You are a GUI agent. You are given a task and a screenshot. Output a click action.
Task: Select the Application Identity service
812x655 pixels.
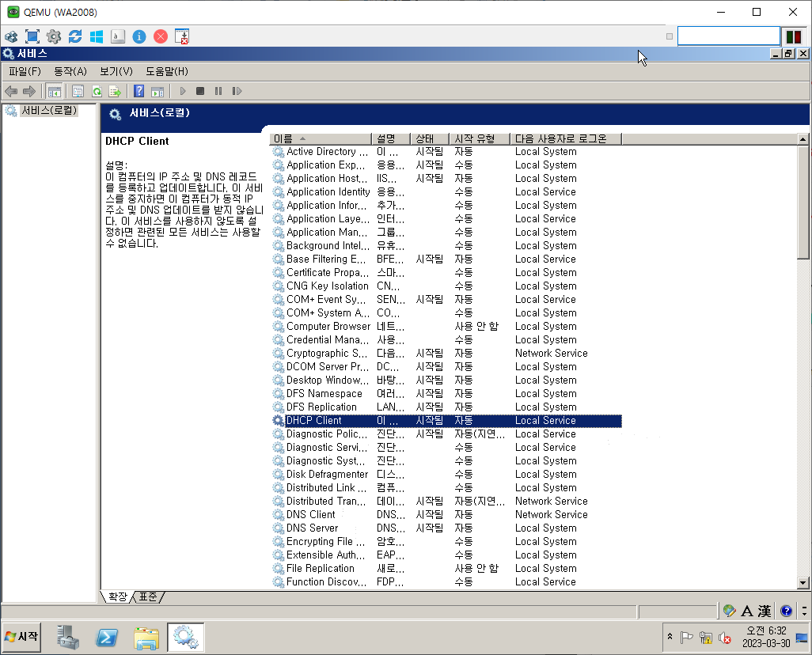446,192
